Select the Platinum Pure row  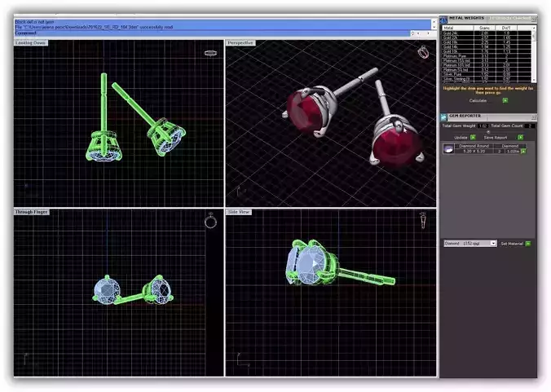pyautogui.click(x=487, y=56)
